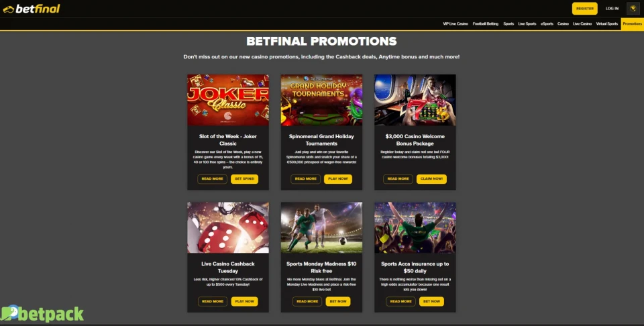Open the Grand Holiday Tournaments image
This screenshot has width=644, height=326.
click(321, 100)
